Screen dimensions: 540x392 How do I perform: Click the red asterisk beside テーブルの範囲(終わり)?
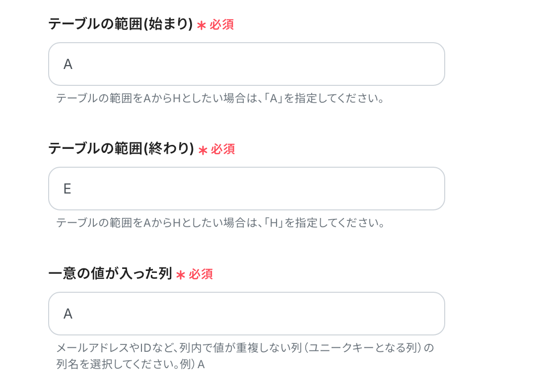click(202, 150)
